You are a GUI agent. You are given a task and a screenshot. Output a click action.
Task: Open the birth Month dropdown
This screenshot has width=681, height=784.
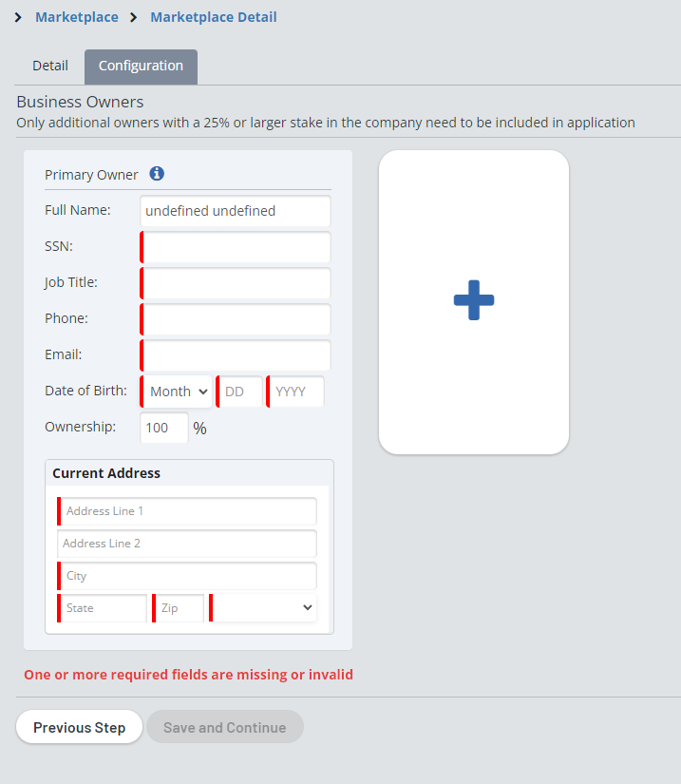tap(178, 392)
